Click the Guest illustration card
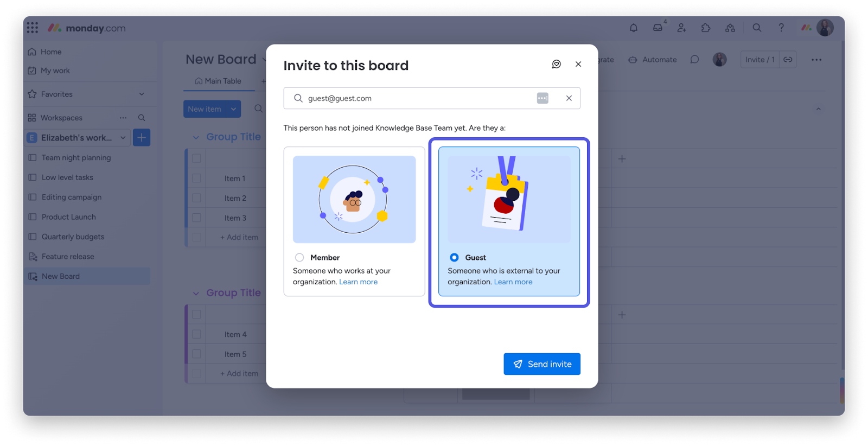Screen dimensions: 868x446 click(509, 200)
